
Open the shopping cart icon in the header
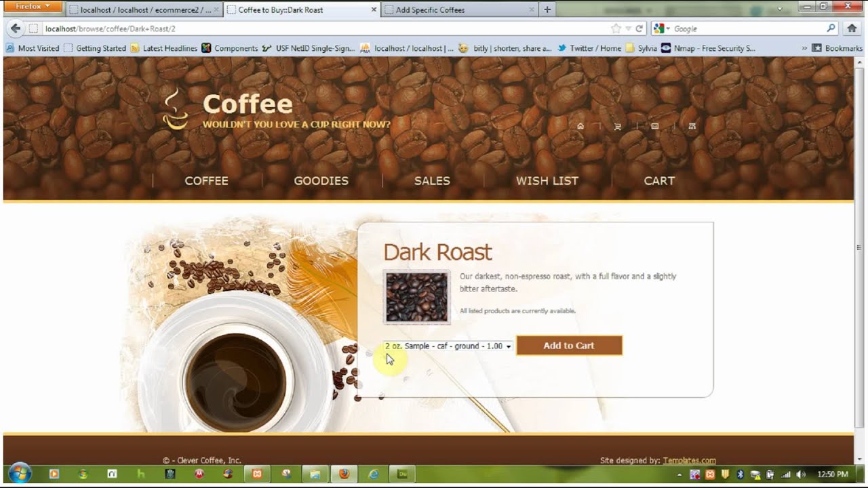[617, 126]
